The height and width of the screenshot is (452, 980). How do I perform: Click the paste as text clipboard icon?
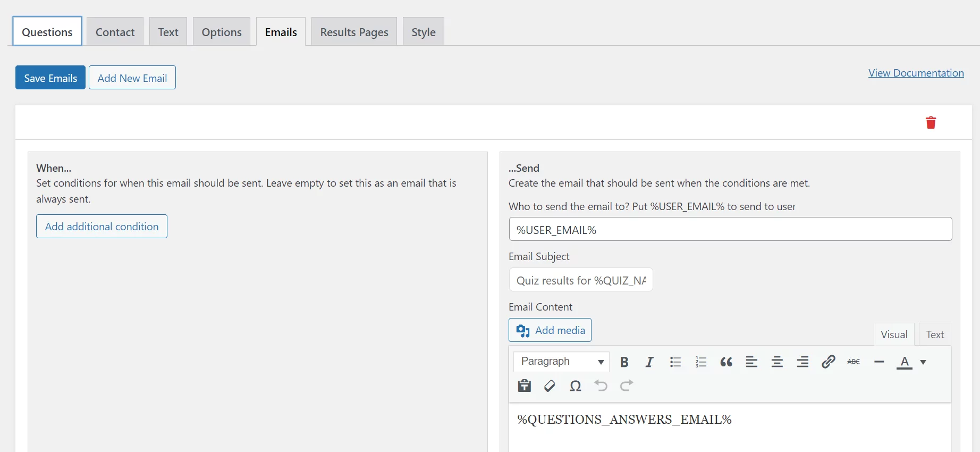524,386
